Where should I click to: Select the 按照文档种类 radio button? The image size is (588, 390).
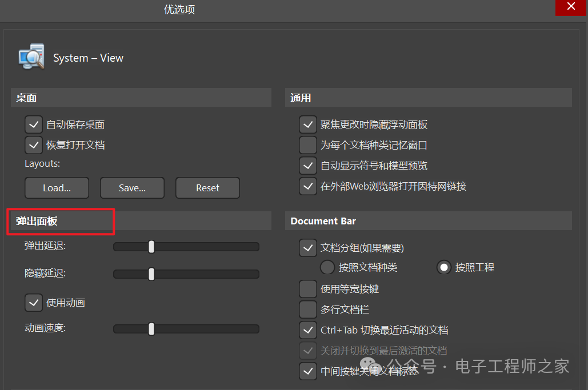pos(327,267)
